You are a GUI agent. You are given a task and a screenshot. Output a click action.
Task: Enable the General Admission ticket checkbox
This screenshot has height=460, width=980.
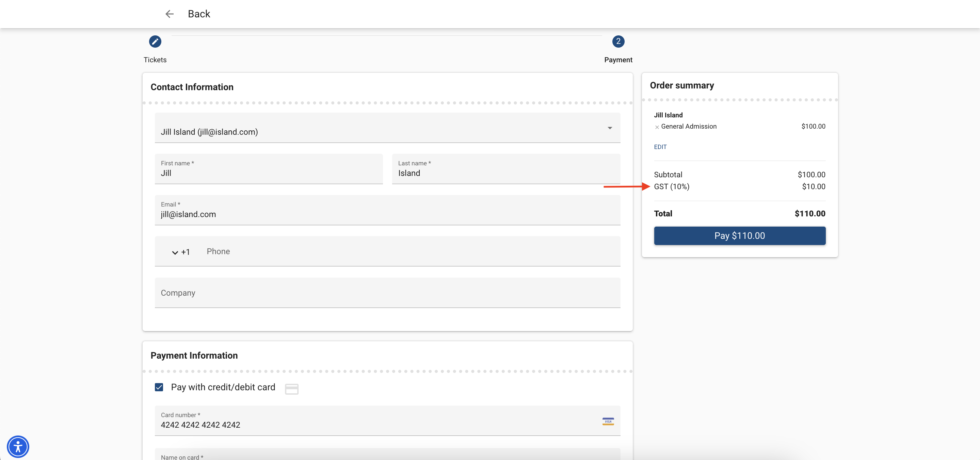(656, 127)
